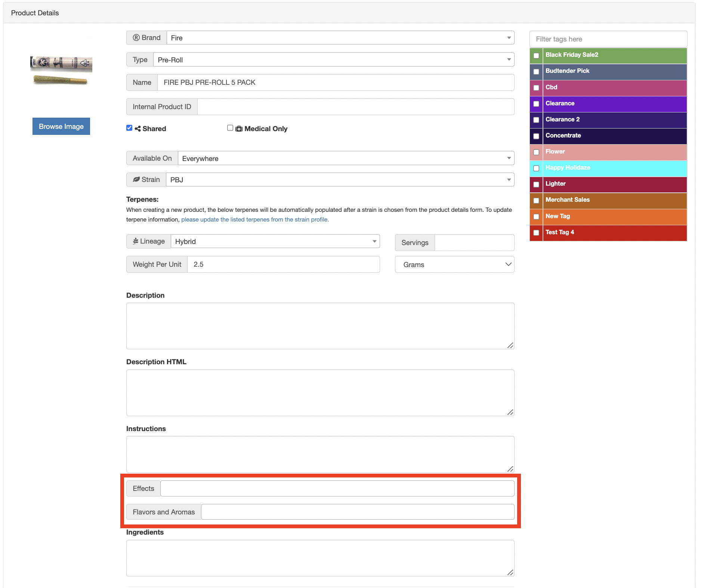
Task: Click the medical kit icon by Medical Only
Action: click(x=239, y=129)
